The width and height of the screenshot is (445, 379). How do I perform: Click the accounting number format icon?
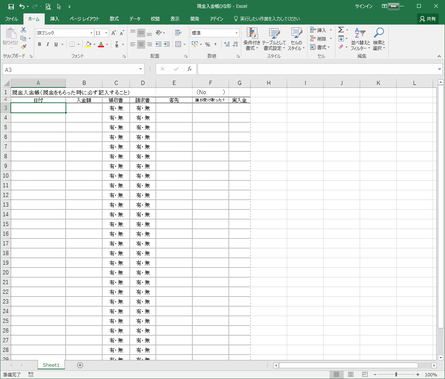[195, 44]
